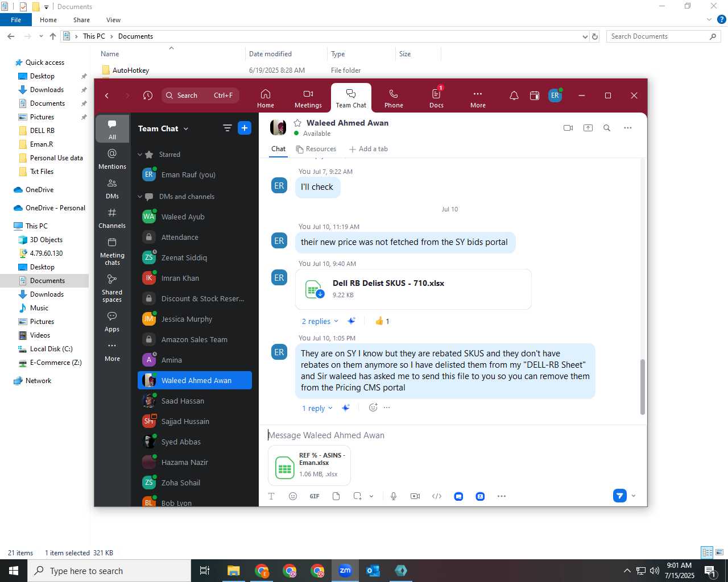Open chat with Waleed Ayub
Viewport: 728px width, 582px height.
pyautogui.click(x=195, y=217)
